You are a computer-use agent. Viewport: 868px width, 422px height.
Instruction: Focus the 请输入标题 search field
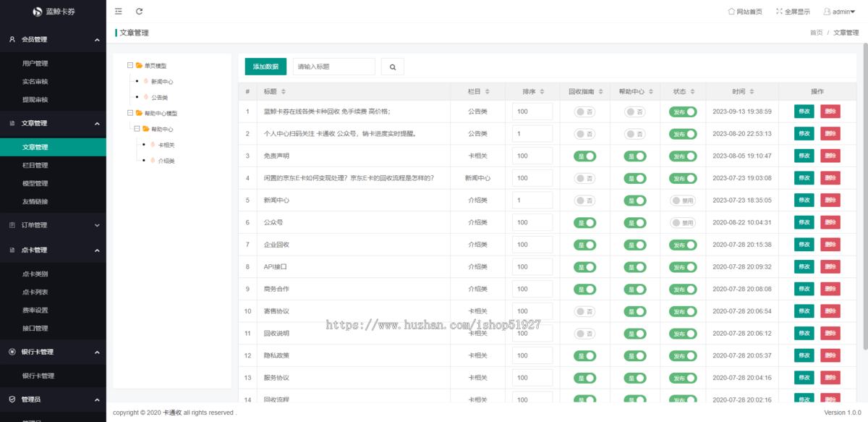pos(334,67)
